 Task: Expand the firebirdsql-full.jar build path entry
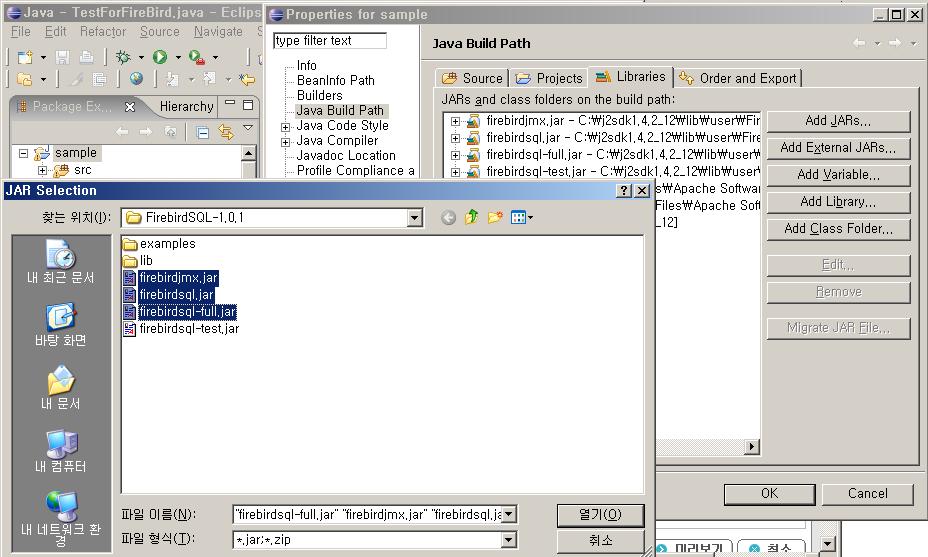[455, 156]
